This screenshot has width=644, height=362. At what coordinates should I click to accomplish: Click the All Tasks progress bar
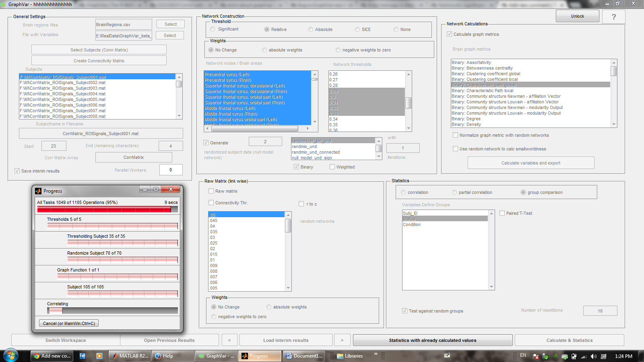107,209
